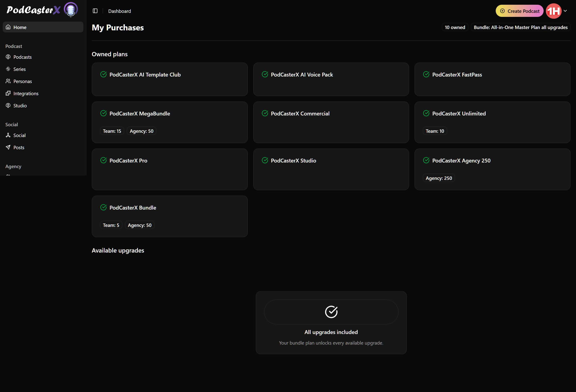Open Social via network icon

pos(8,135)
